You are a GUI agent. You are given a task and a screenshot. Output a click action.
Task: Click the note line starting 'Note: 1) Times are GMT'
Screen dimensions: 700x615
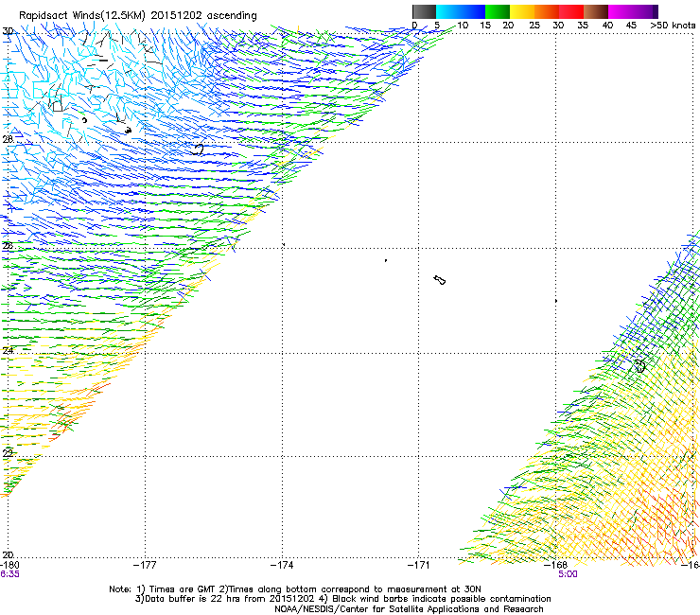295,589
